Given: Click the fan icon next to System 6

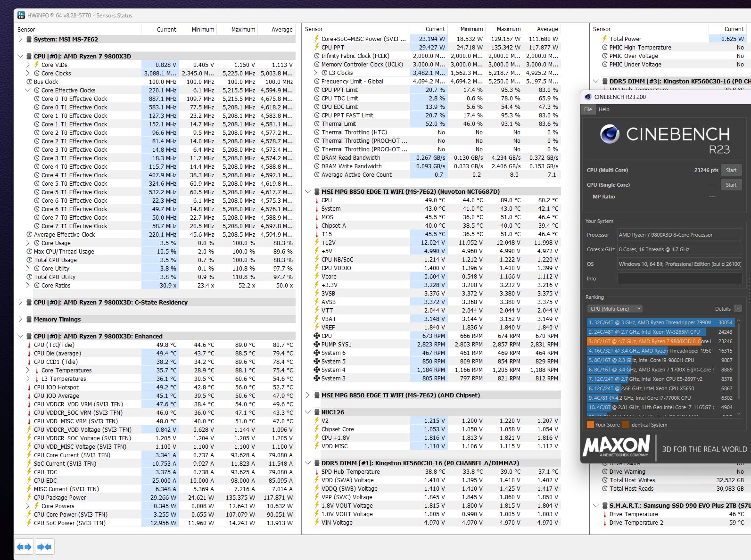Looking at the screenshot, I should [x=317, y=353].
